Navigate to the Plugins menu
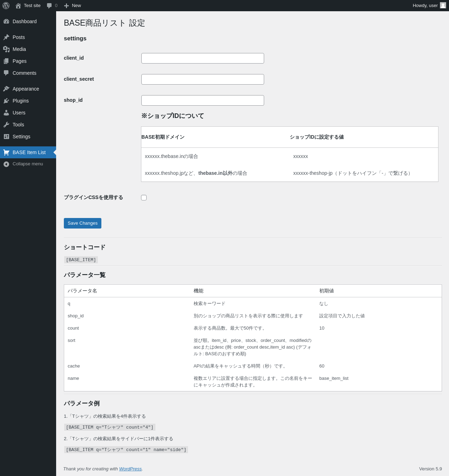Image resolution: width=449 pixels, height=476 pixels. click(x=28, y=101)
